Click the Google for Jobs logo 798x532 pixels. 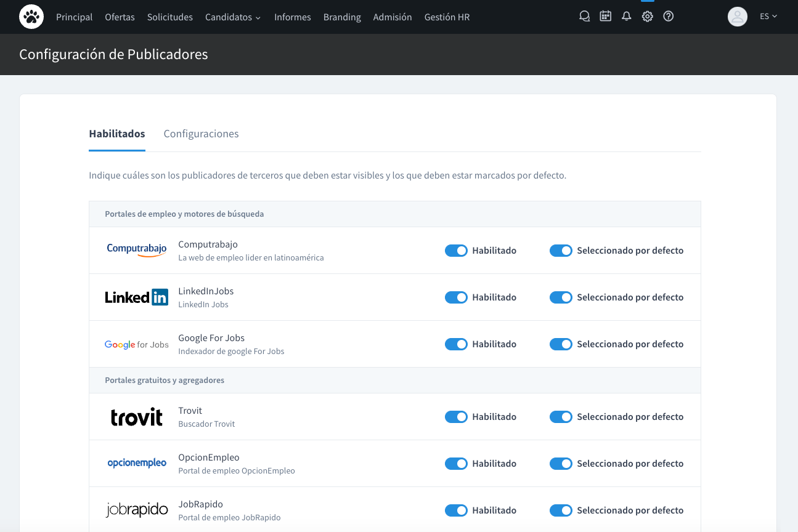click(x=136, y=344)
